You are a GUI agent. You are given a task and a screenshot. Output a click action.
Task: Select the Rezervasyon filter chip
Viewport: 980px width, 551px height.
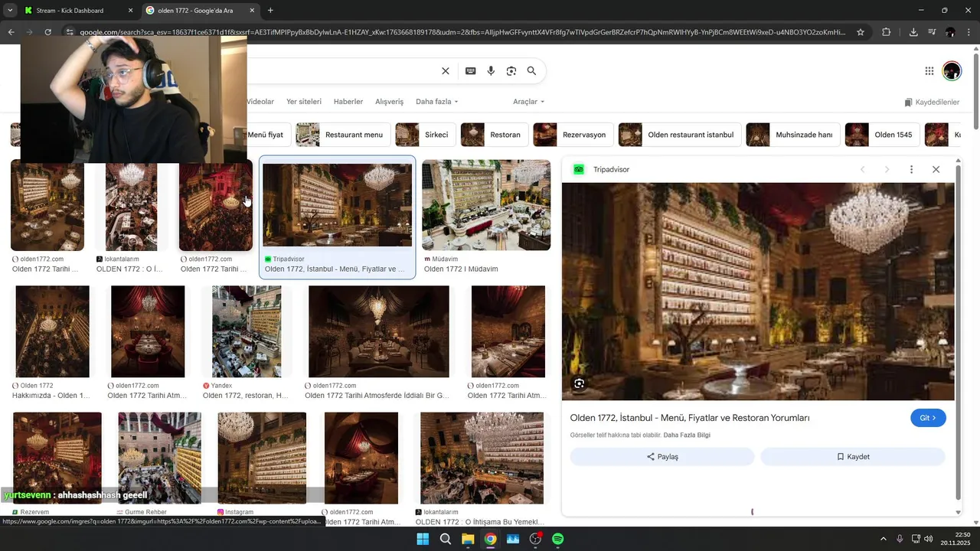coord(573,135)
